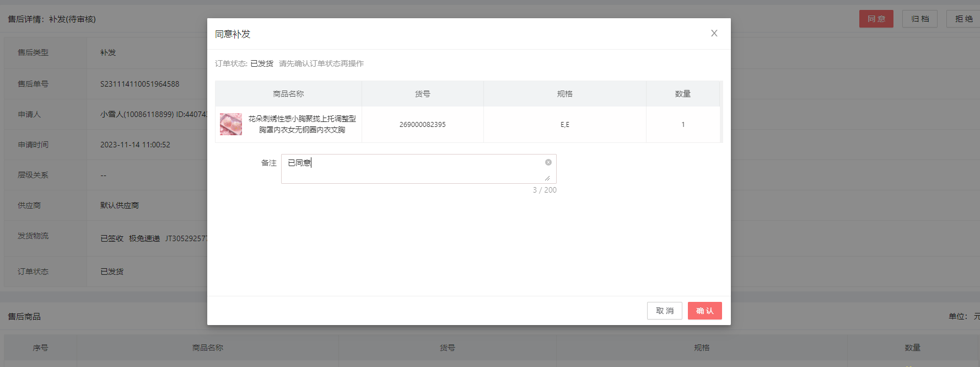The width and height of the screenshot is (980, 367).
Task: Click 商品名称 column header in the dialog
Action: pos(288,94)
